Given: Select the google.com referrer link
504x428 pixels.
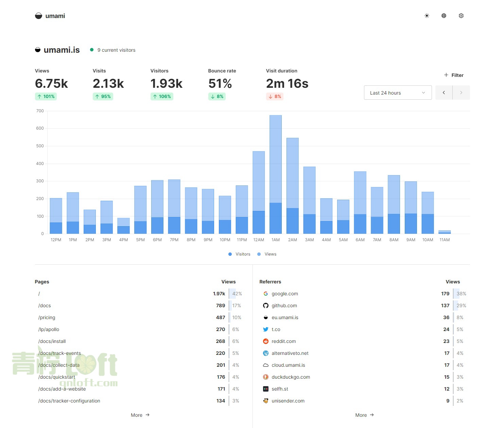Looking at the screenshot, I should 285,294.
